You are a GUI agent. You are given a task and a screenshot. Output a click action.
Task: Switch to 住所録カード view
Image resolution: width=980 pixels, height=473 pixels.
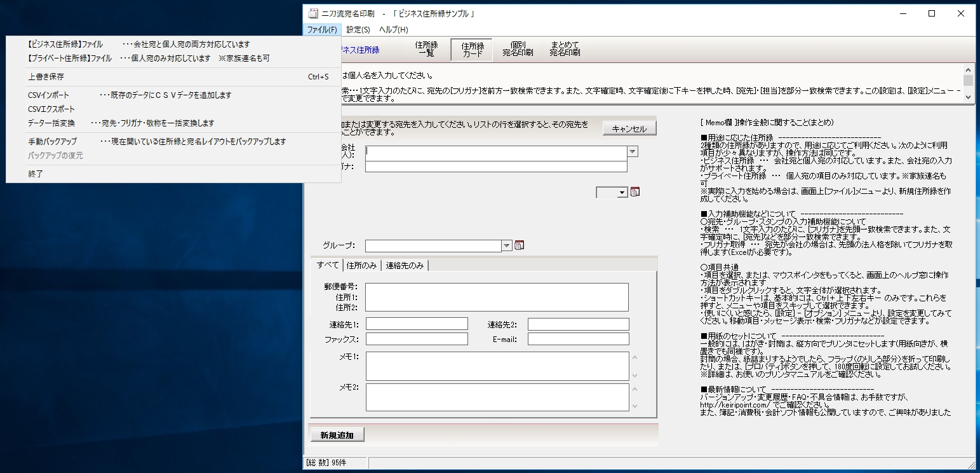(471, 48)
